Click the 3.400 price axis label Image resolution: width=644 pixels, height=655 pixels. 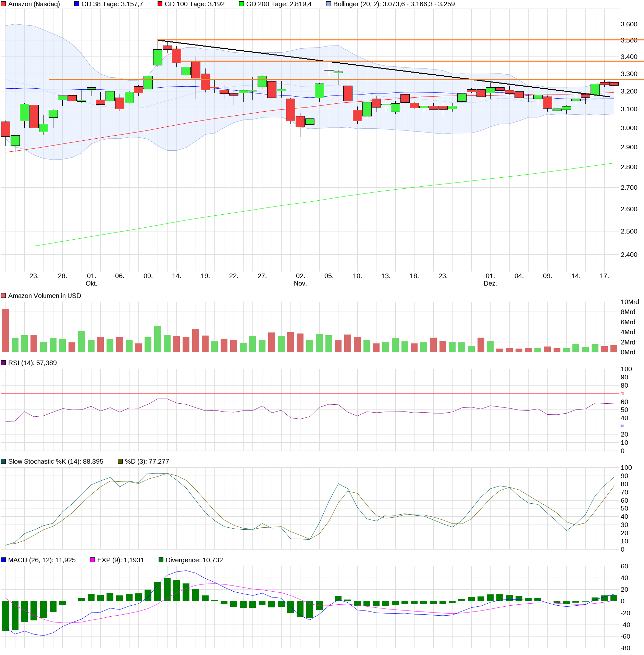click(629, 56)
